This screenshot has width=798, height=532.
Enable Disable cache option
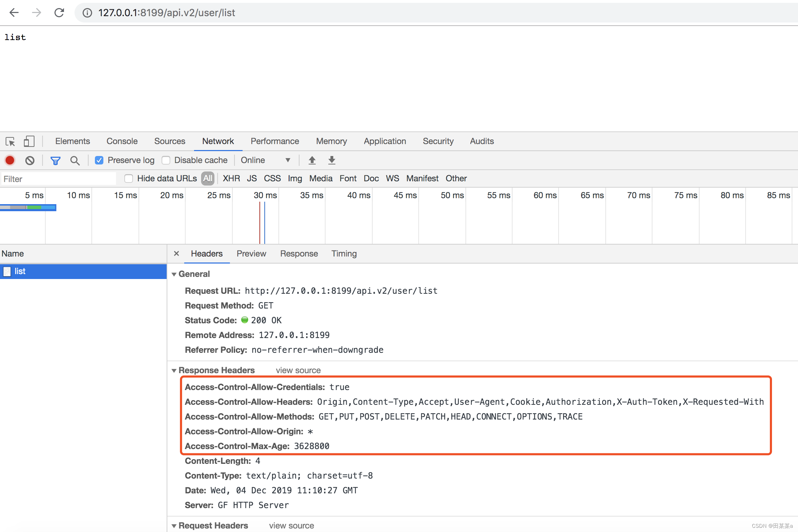[166, 160]
